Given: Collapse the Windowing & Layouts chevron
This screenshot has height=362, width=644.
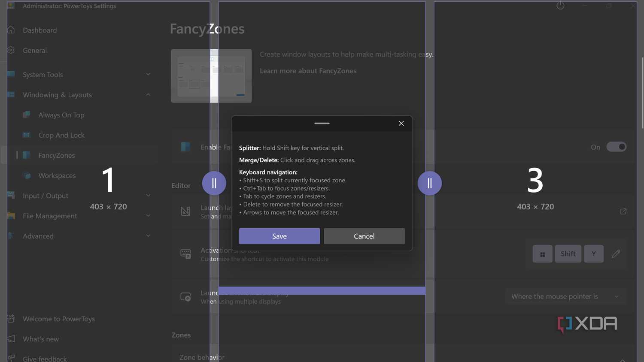Looking at the screenshot, I should click(x=148, y=94).
